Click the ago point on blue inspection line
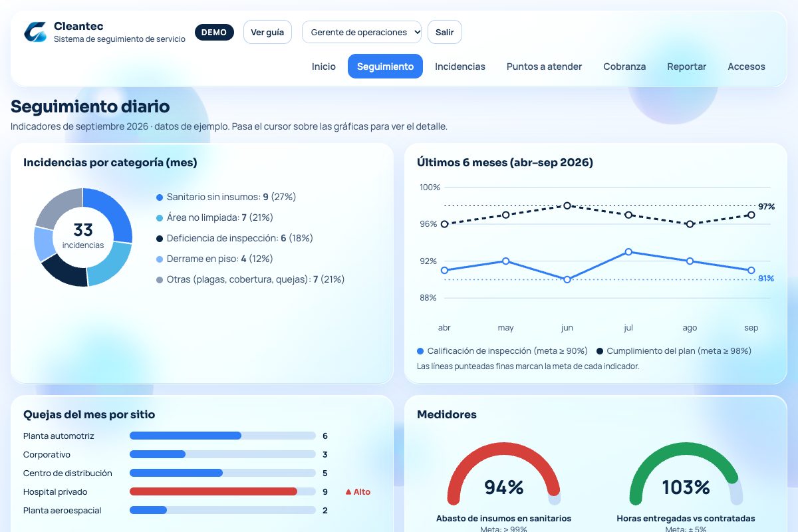Image resolution: width=798 pixels, height=532 pixels. point(690,261)
